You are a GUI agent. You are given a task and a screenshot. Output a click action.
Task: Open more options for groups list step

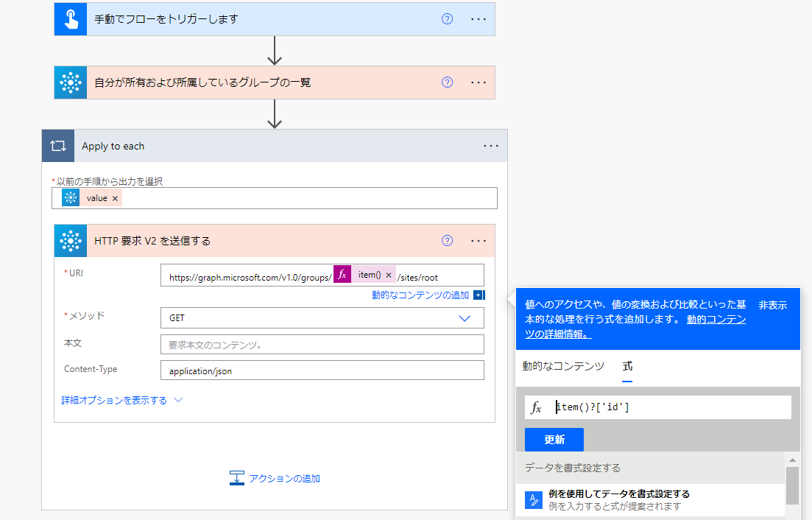point(479,82)
